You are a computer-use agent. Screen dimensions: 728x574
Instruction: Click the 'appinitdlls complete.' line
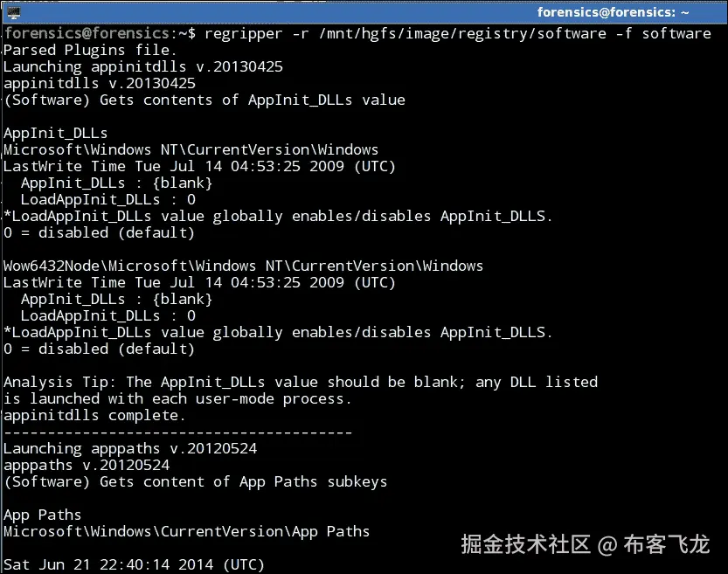(x=94, y=415)
